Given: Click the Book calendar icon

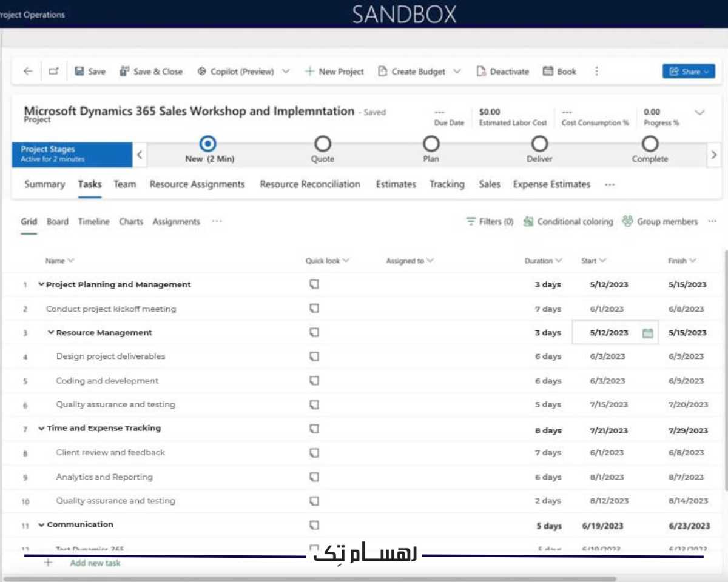Looking at the screenshot, I should click(548, 72).
